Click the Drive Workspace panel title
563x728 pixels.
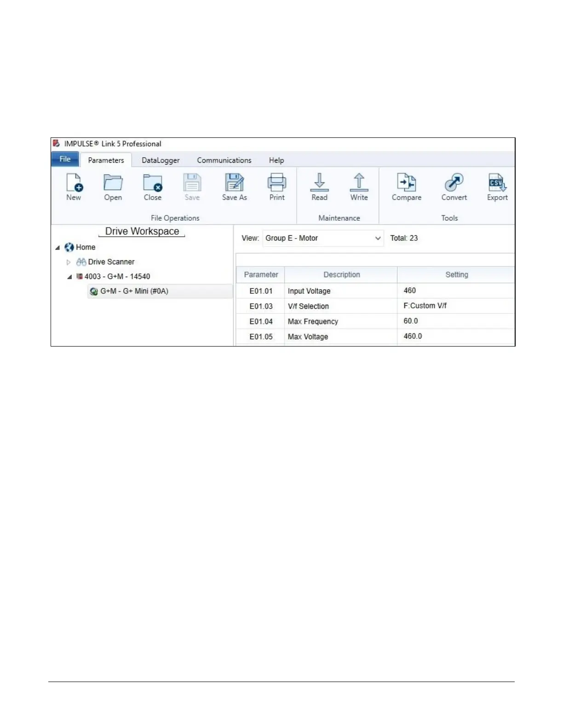[x=142, y=231]
